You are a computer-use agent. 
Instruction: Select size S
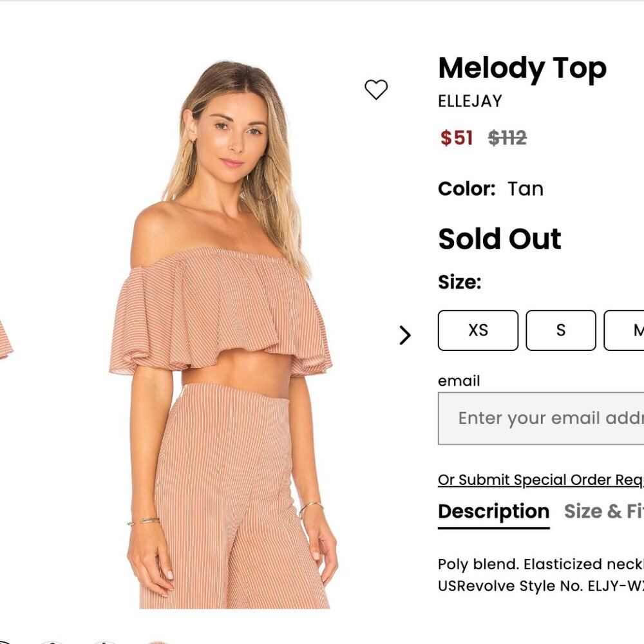pyautogui.click(x=560, y=330)
